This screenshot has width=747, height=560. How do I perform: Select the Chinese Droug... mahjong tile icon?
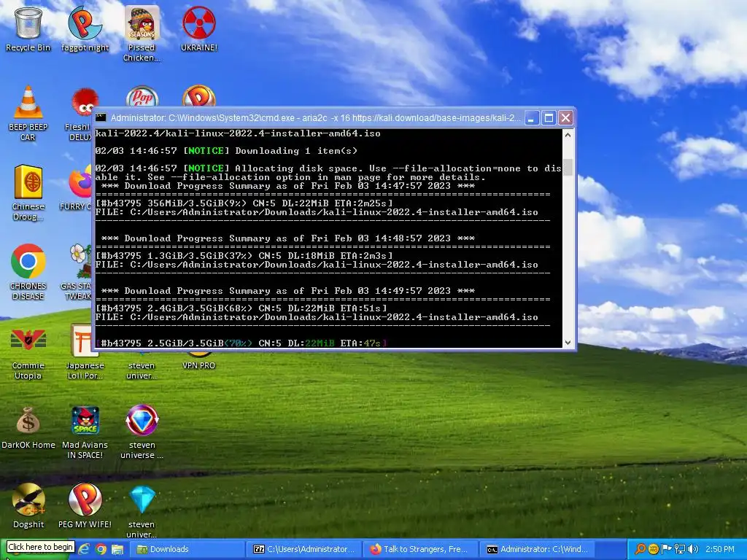tap(28, 192)
